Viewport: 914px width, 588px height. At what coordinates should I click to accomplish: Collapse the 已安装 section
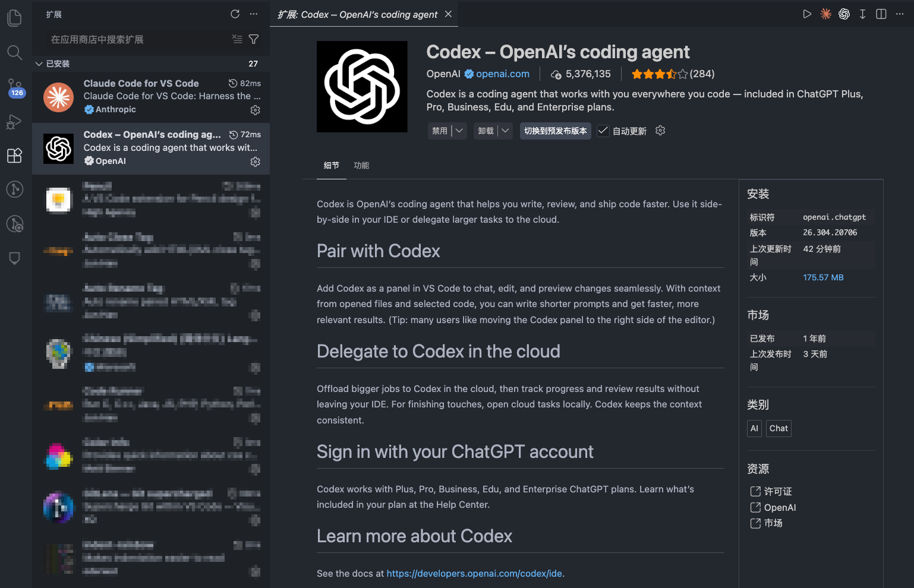coord(39,64)
